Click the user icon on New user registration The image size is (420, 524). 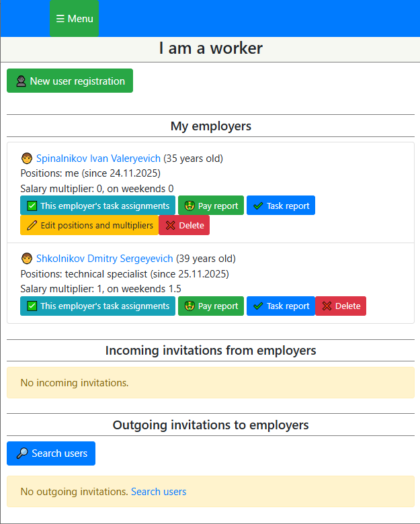22,81
